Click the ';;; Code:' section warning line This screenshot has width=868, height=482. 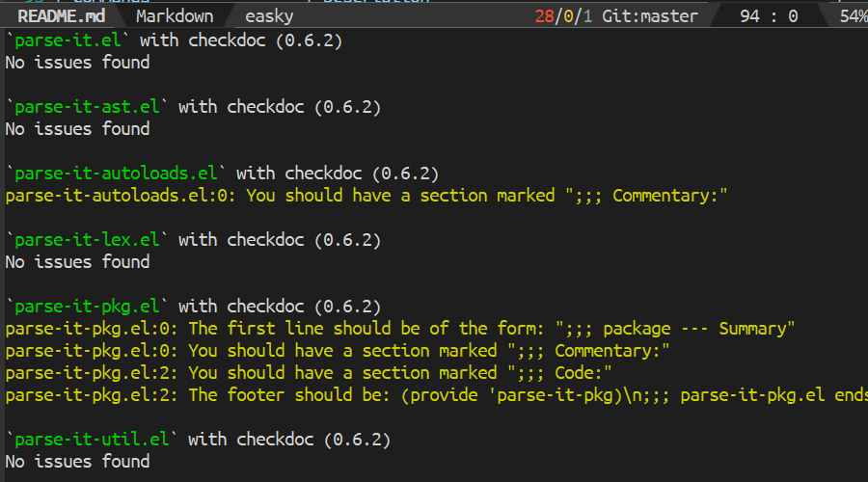click(309, 372)
